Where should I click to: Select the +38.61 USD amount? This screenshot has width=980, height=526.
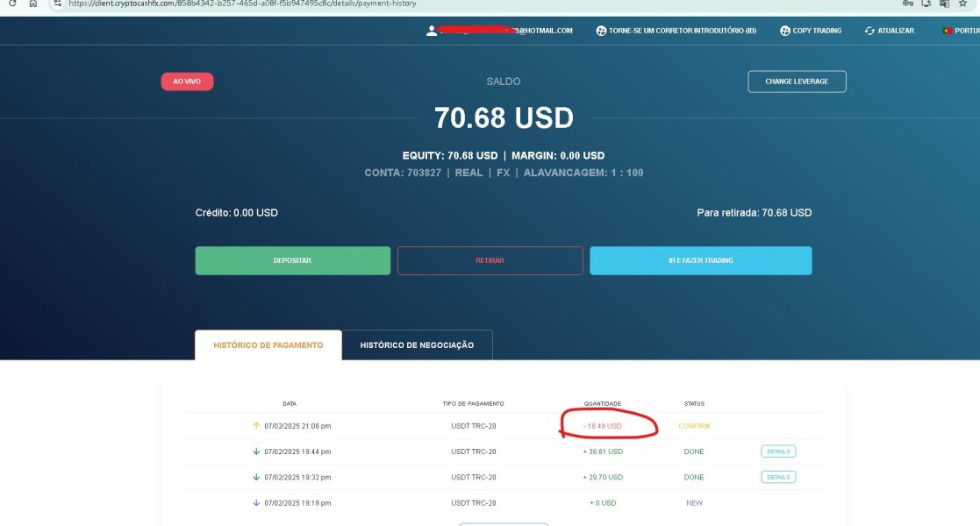(603, 451)
